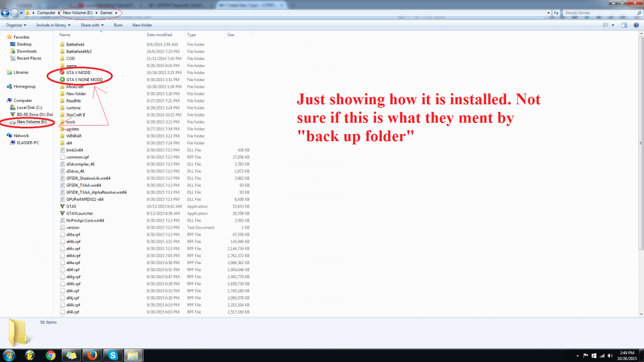Sort by Date modified column

coord(159,35)
